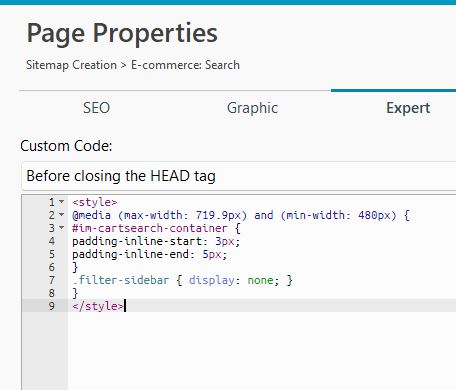Image resolution: width=456 pixels, height=390 pixels.
Task: Place cursor on the opening style tag
Action: (95, 202)
